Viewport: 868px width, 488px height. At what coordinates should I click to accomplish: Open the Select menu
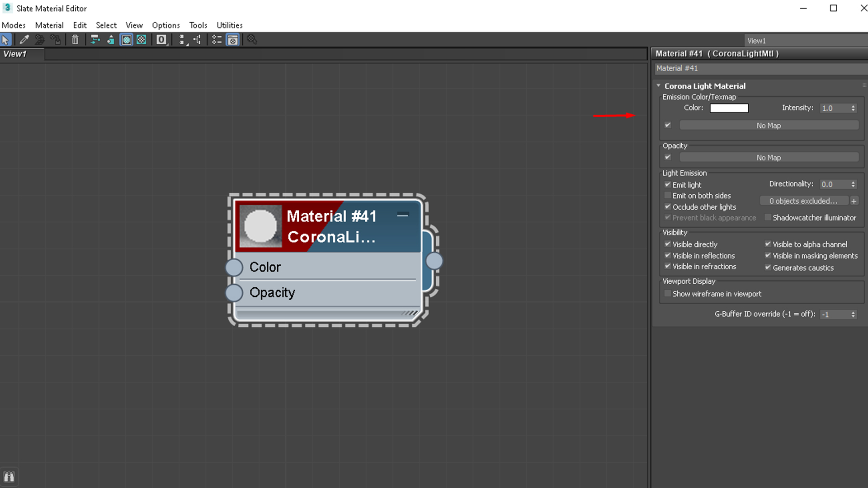[106, 25]
